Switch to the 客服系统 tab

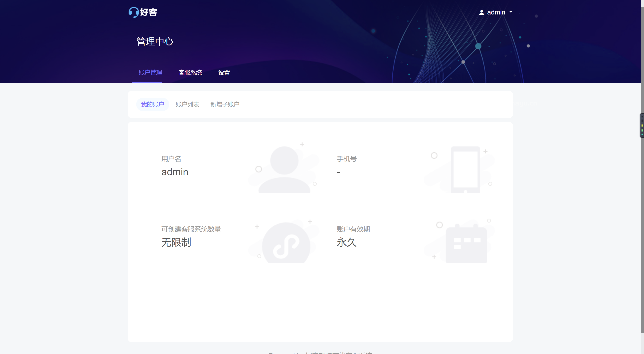pos(190,72)
